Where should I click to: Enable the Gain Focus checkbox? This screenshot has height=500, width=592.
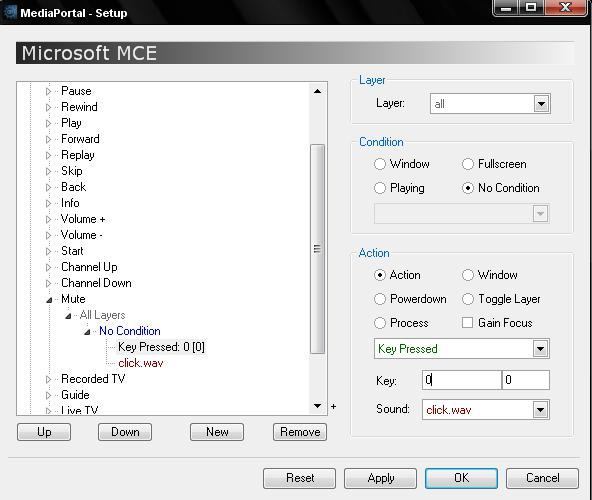coord(467,323)
